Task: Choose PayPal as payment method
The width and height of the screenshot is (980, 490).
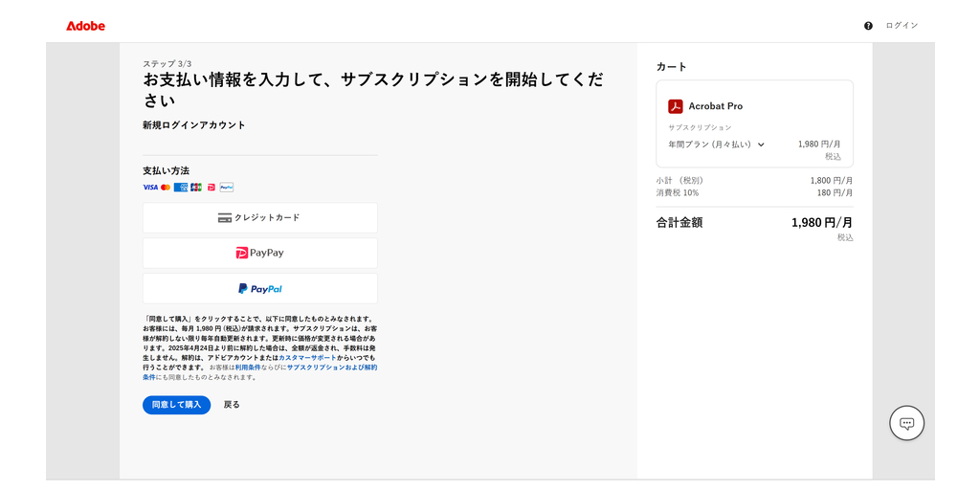Action: click(x=259, y=288)
